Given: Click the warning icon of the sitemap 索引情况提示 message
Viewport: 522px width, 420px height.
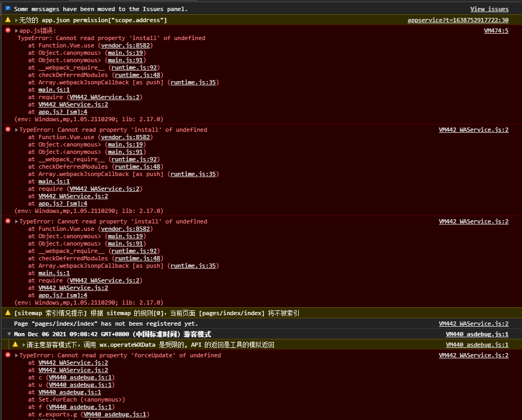Looking at the screenshot, I should tap(8, 312).
